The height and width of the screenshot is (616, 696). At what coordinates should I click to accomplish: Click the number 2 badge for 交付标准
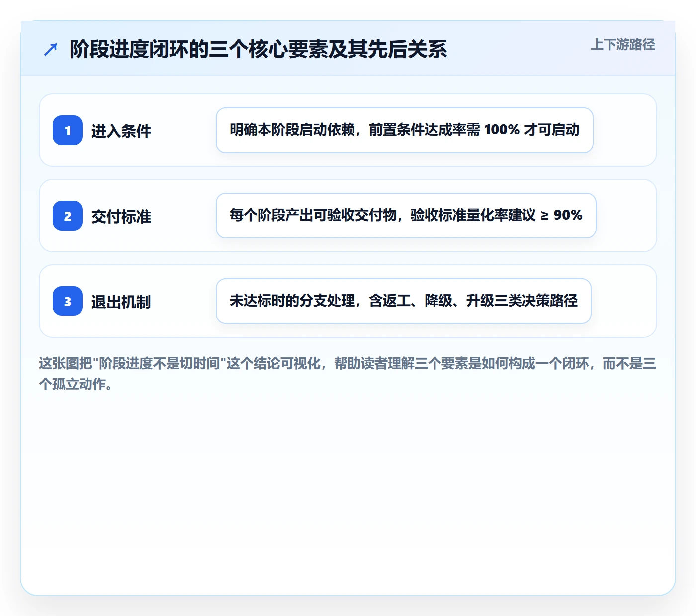[68, 216]
